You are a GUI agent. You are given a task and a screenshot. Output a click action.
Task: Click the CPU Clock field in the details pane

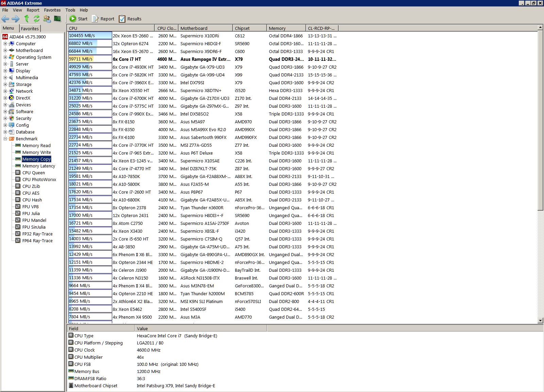[85, 350]
